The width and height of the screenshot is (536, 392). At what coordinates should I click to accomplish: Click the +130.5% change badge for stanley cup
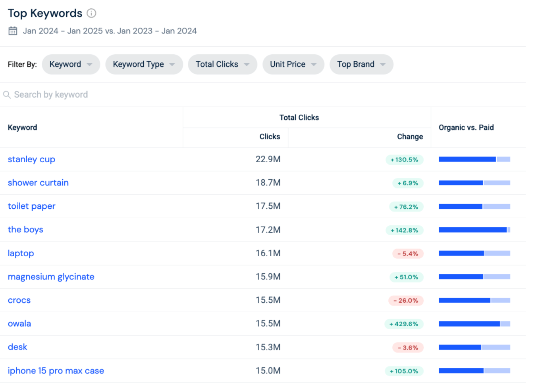pyautogui.click(x=404, y=159)
